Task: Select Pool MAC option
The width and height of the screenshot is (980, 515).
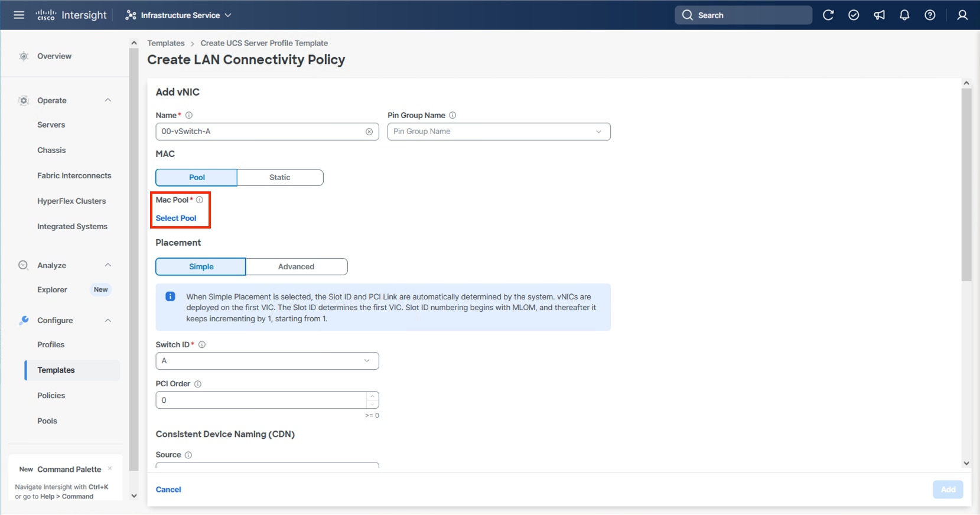Action: coord(197,177)
